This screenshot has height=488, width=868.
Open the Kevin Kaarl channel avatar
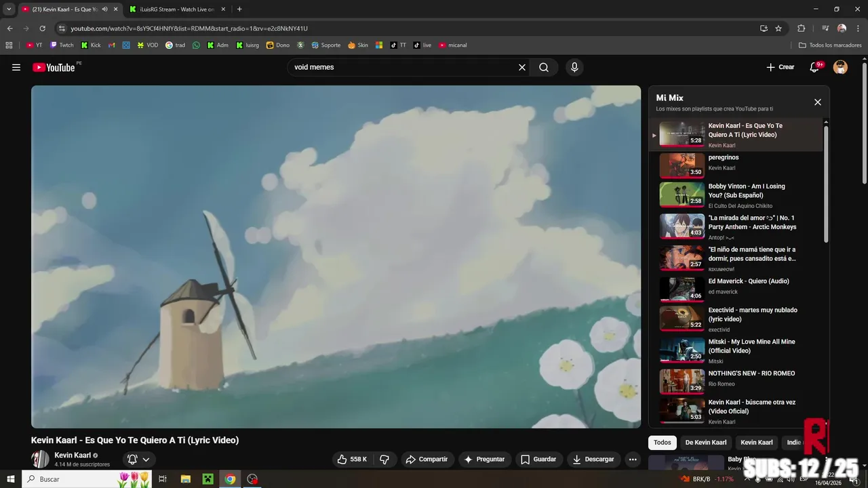click(x=40, y=459)
